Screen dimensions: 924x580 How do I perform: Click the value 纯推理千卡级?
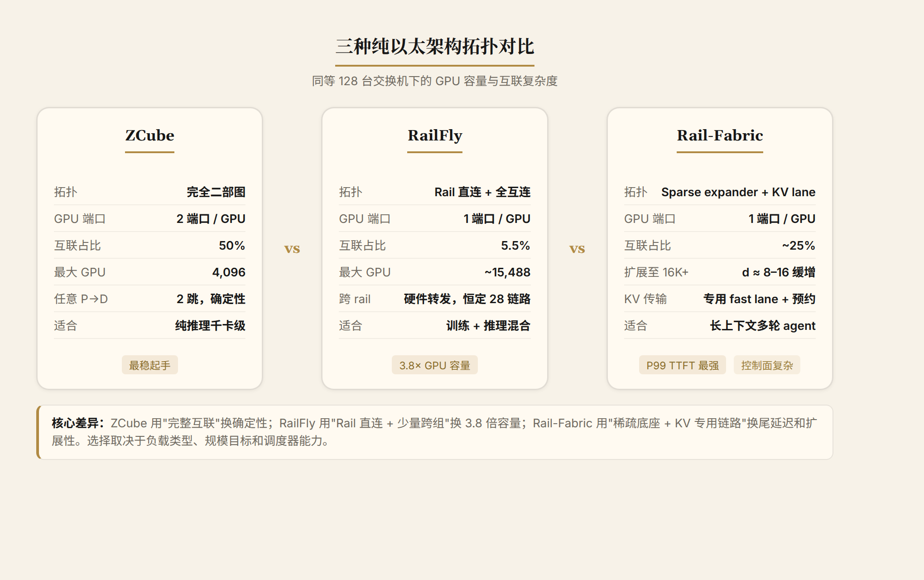point(210,326)
